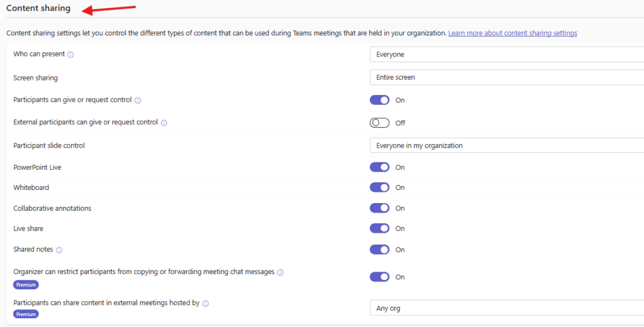Open the Any org dropdown for external meetings
The width and height of the screenshot is (644, 327).
[x=506, y=308]
